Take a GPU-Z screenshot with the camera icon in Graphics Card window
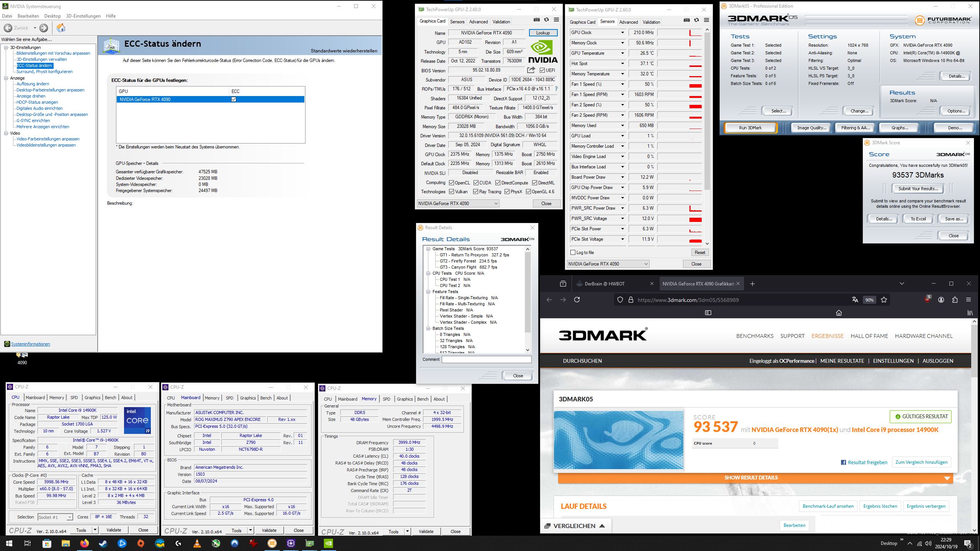The width and height of the screenshot is (980, 551). point(537,20)
